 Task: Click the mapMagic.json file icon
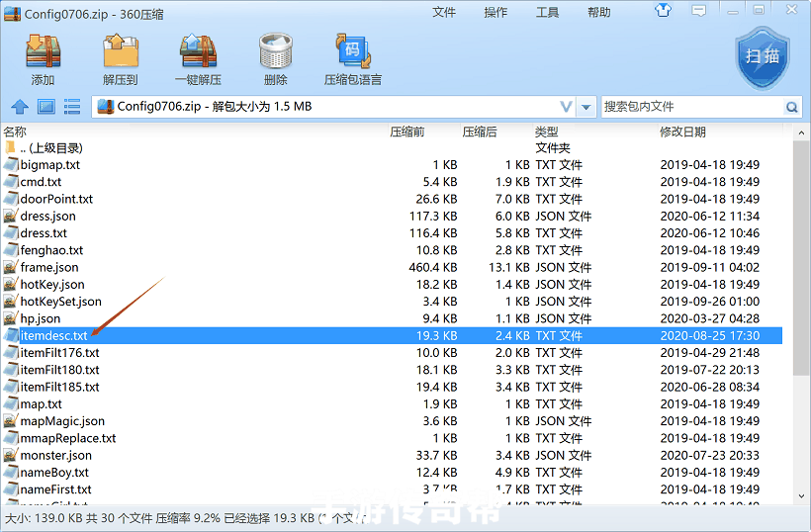10,421
